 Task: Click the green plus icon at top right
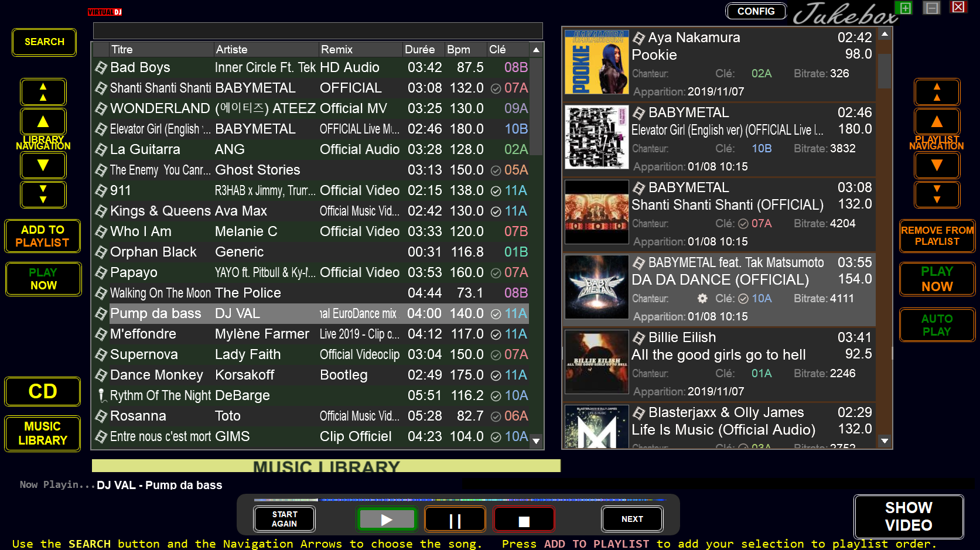tap(905, 8)
